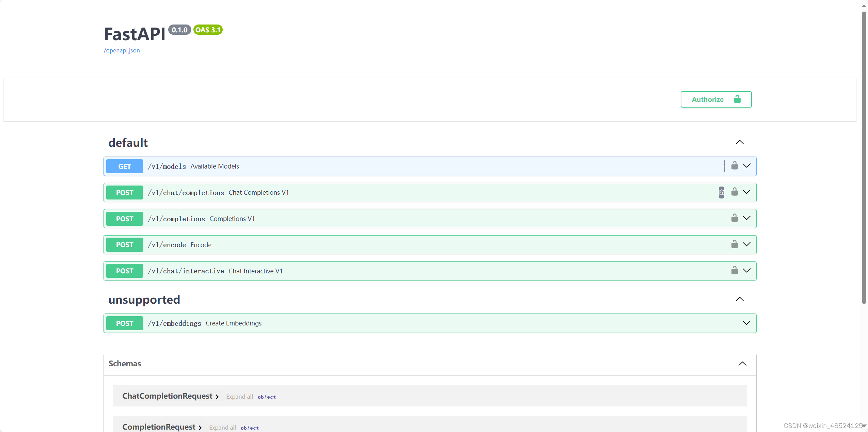Click the Encode summary text
Viewport: 868px width, 432px height.
[201, 245]
